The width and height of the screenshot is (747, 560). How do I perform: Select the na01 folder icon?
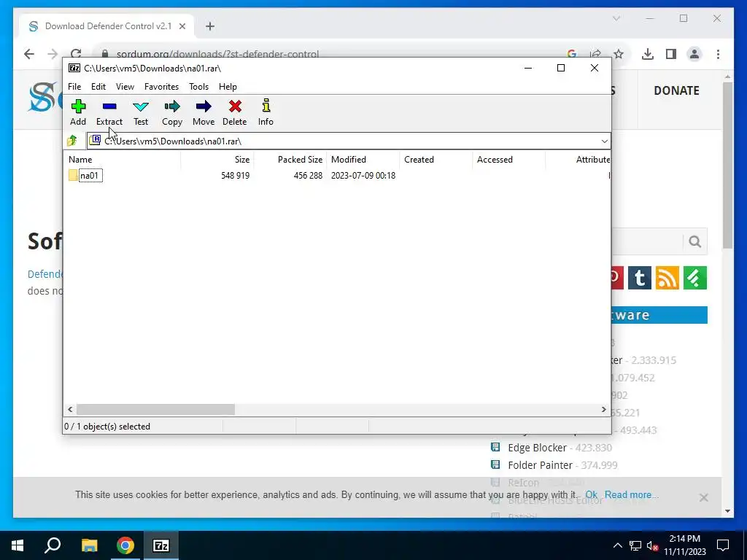[73, 175]
